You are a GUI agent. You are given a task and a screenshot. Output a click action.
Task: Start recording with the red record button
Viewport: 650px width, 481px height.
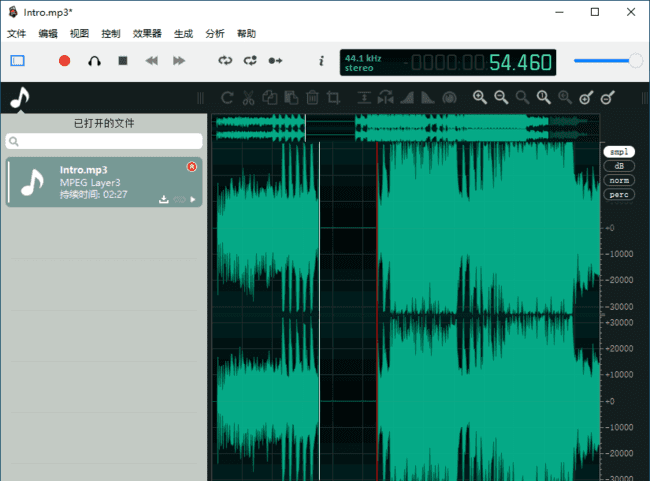[x=64, y=61]
